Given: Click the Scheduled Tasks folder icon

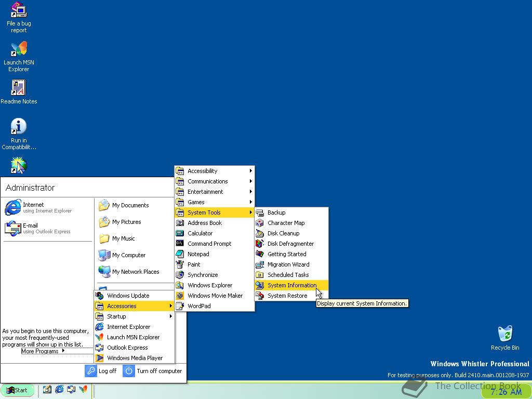Looking at the screenshot, I should [260, 275].
